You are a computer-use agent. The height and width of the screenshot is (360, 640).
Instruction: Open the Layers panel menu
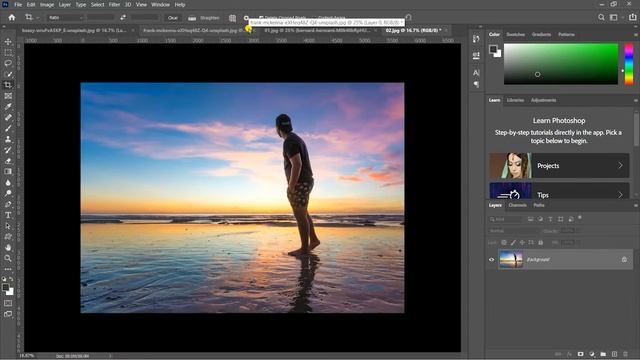pos(636,205)
